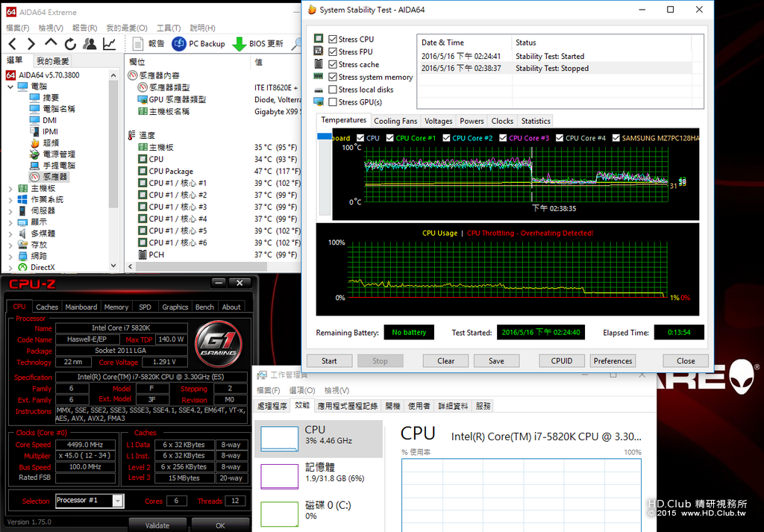Image resolution: width=764 pixels, height=532 pixels.
Task: Open the report document icon
Action: [x=138, y=44]
